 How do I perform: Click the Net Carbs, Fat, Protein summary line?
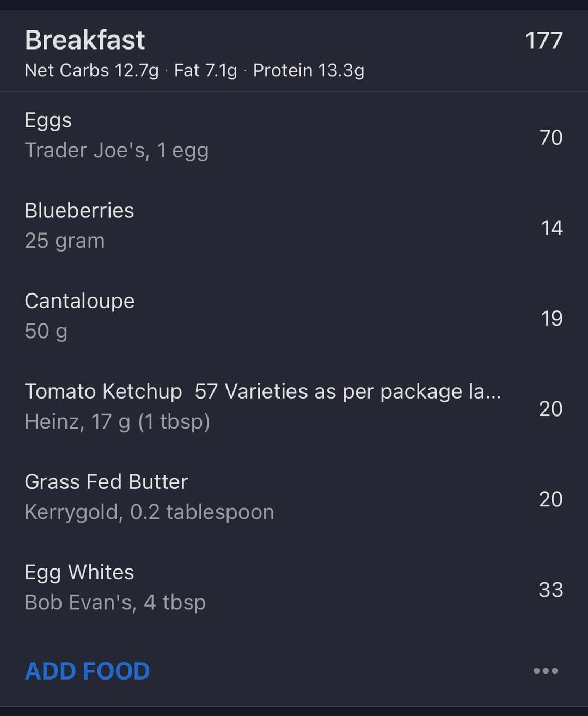(194, 70)
